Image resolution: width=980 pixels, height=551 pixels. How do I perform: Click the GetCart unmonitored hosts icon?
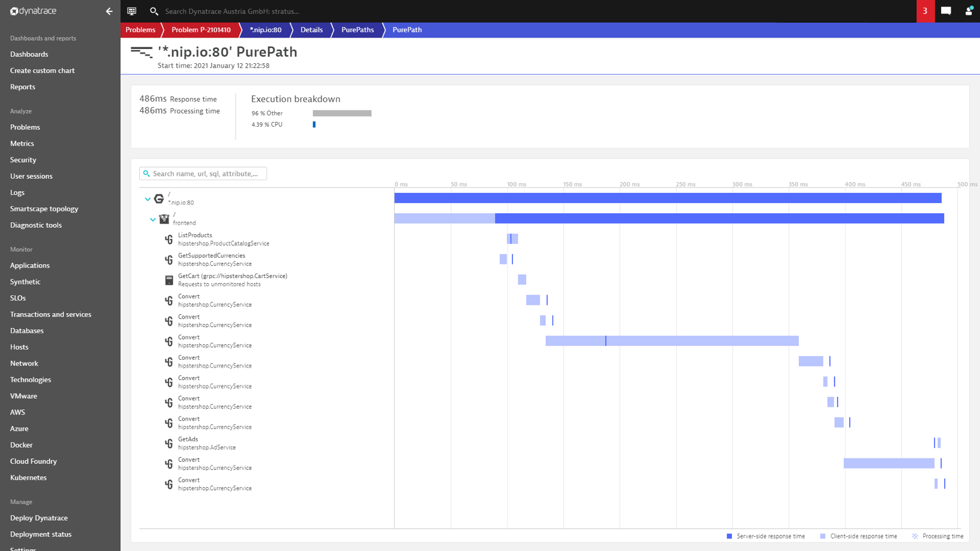(169, 280)
